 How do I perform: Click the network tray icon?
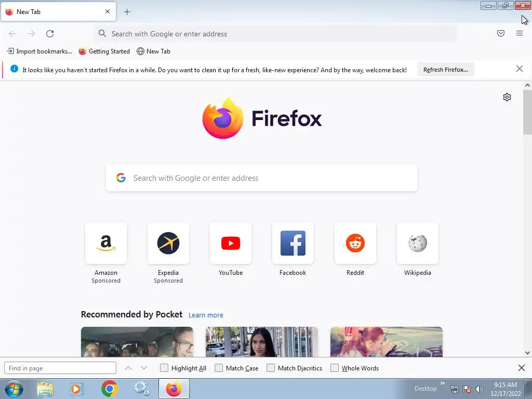coord(454,389)
